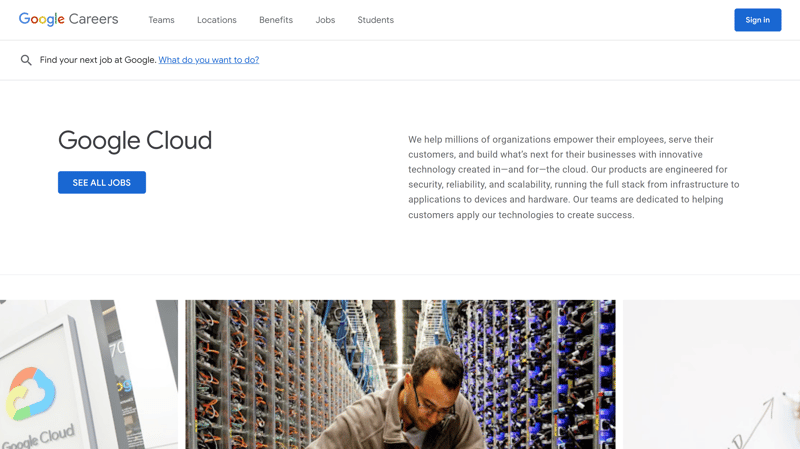Open the data center technician photo

tap(400, 375)
